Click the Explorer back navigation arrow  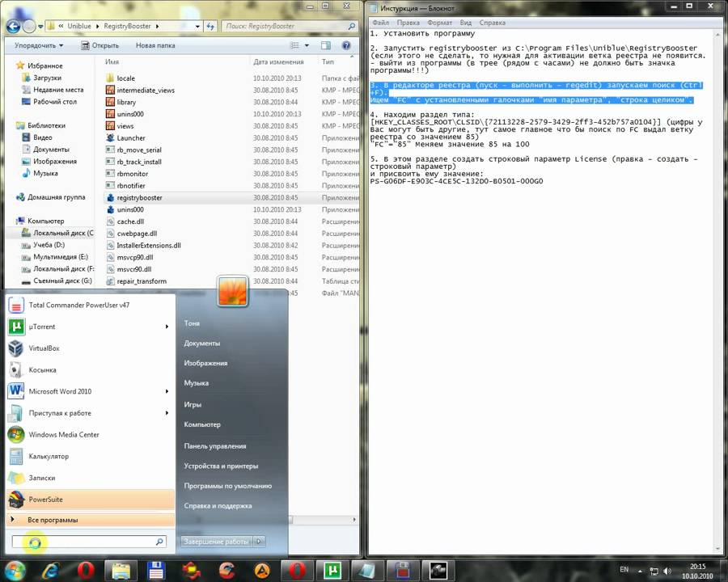[x=14, y=27]
